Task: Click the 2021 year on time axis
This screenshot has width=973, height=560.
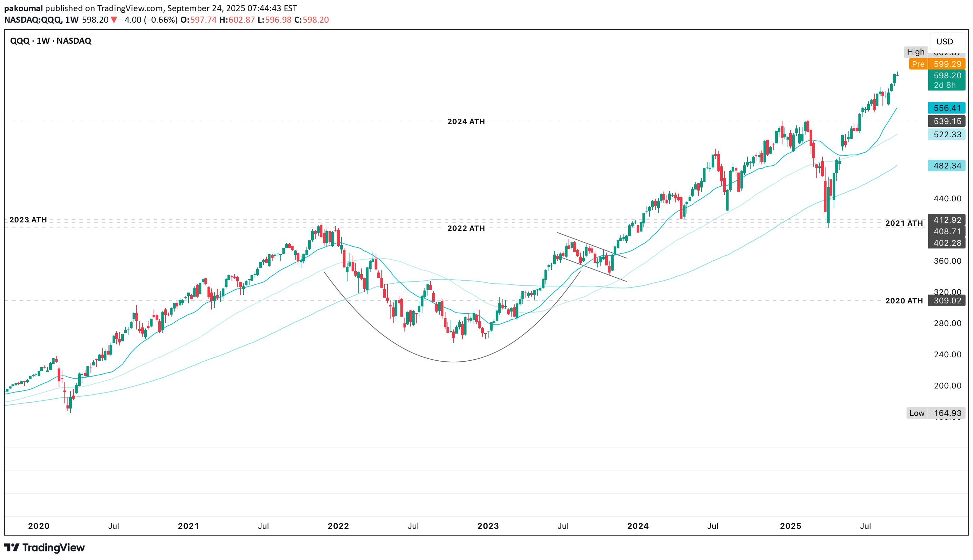Action: pyautogui.click(x=188, y=526)
